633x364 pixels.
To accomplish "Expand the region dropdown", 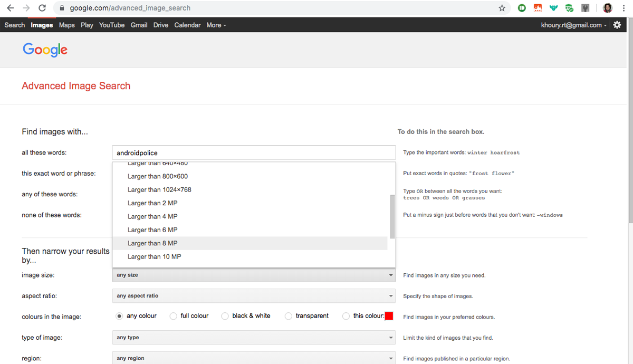I will tap(253, 358).
